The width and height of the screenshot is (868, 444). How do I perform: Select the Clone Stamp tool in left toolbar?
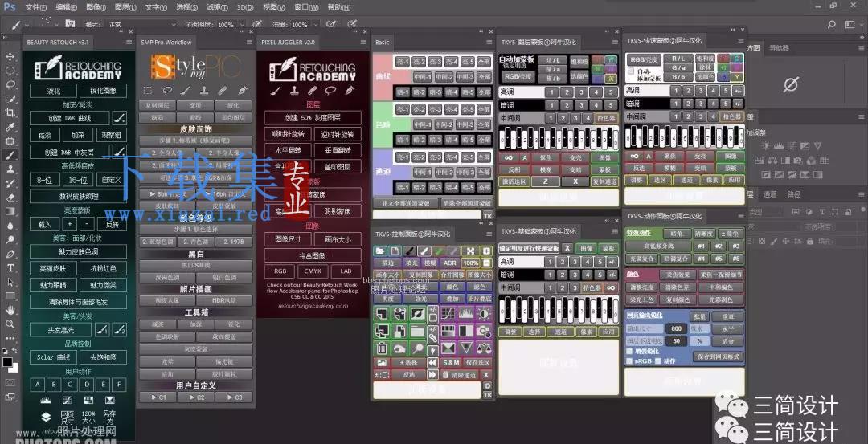(x=10, y=169)
